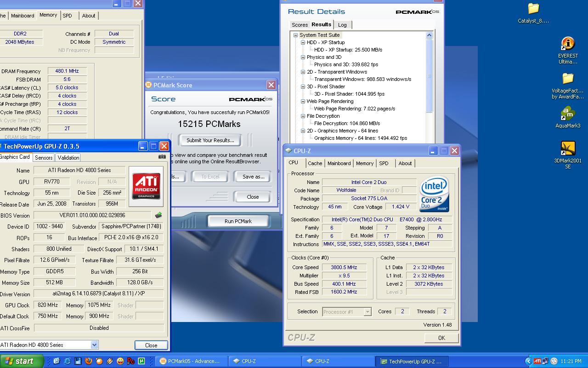Click Submit Your Results button
This screenshot has width=588, height=368.
pos(210,140)
